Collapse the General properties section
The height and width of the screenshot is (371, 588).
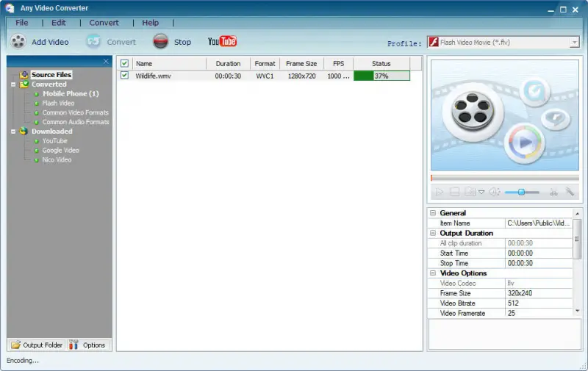click(433, 213)
